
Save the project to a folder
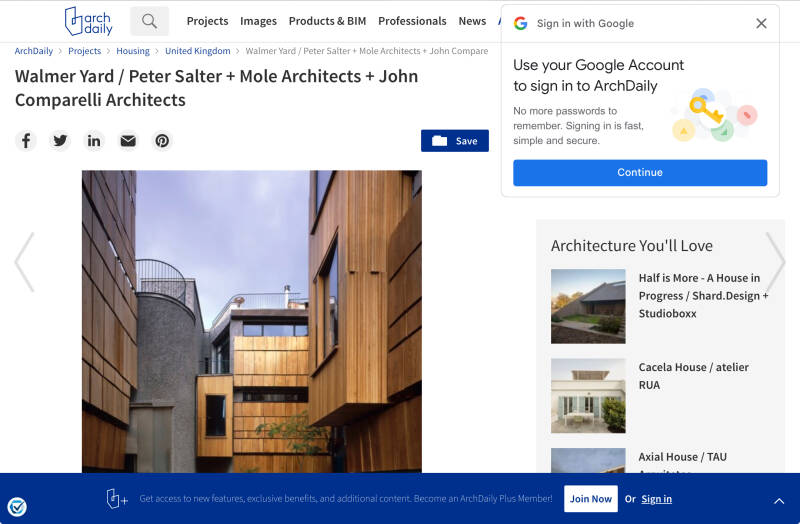pos(455,141)
